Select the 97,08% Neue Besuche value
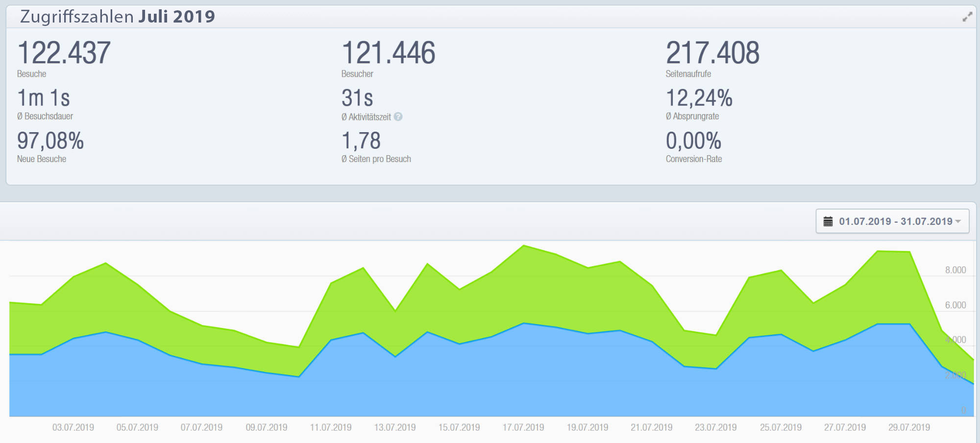Image resolution: width=980 pixels, height=443 pixels. pos(50,141)
